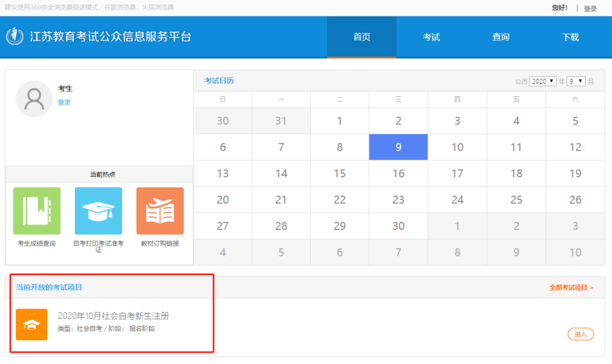Select the date 24 on the calendar
Viewport: 612px width, 364px height.
tap(457, 199)
